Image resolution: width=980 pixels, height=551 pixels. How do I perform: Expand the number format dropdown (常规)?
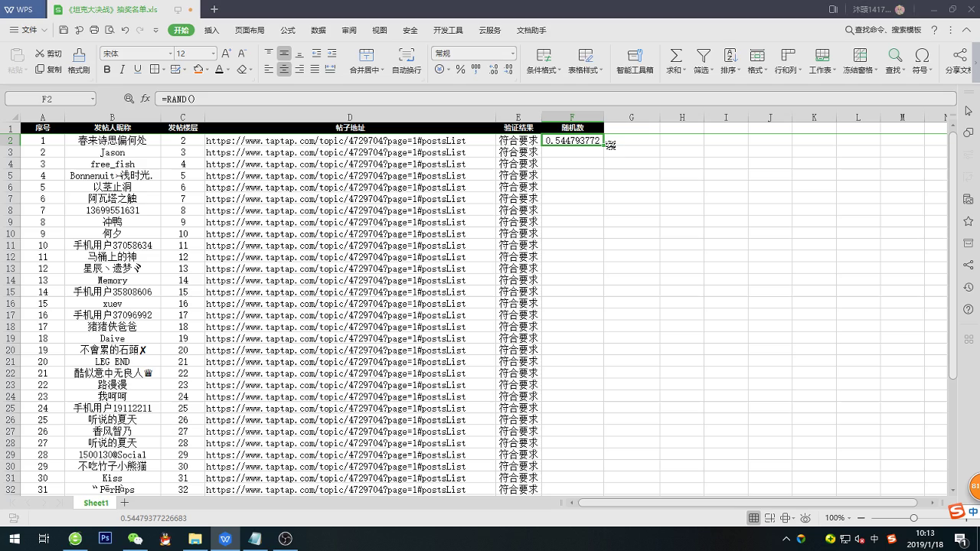[x=512, y=54]
